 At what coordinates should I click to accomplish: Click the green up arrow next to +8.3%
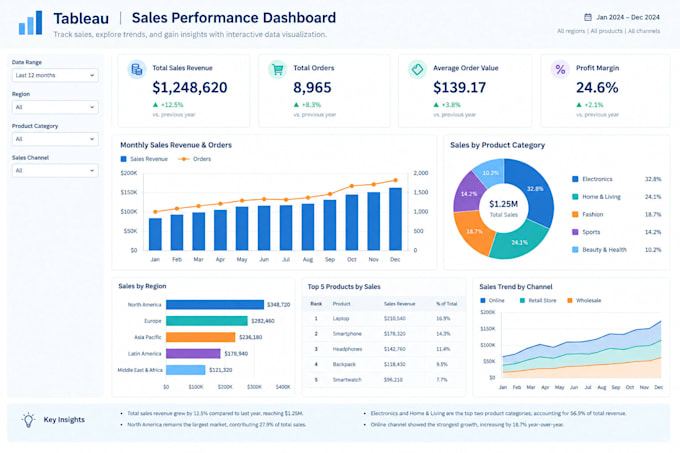pos(296,104)
